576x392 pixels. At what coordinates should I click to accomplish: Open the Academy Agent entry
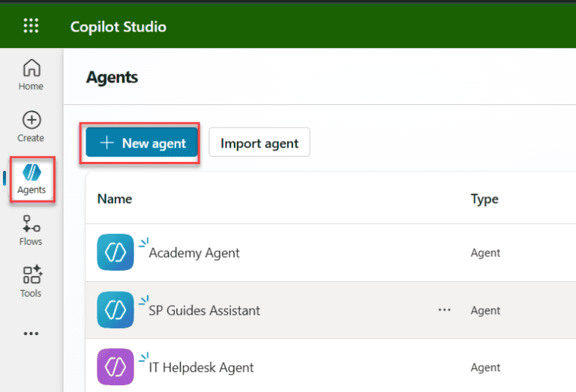[x=194, y=253]
